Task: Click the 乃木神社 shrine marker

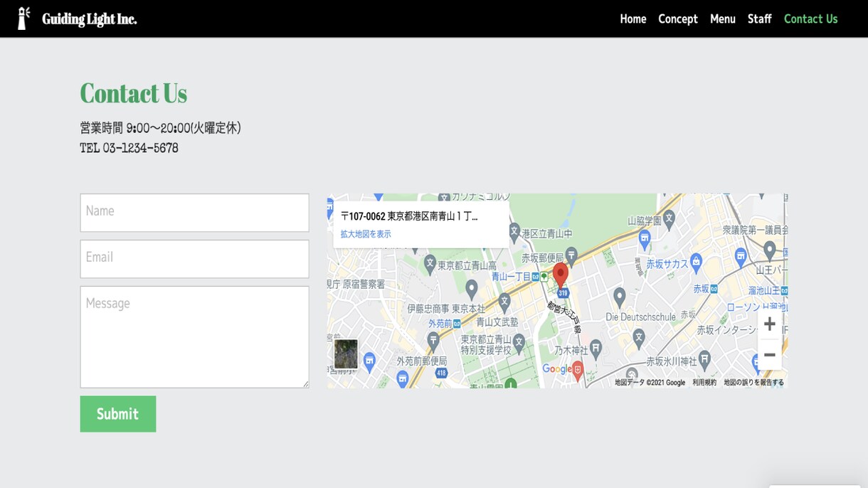Action: tap(596, 349)
